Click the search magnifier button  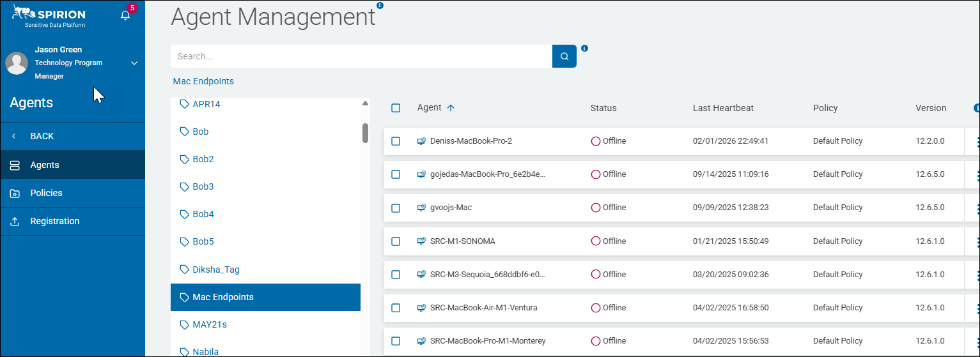coord(564,56)
